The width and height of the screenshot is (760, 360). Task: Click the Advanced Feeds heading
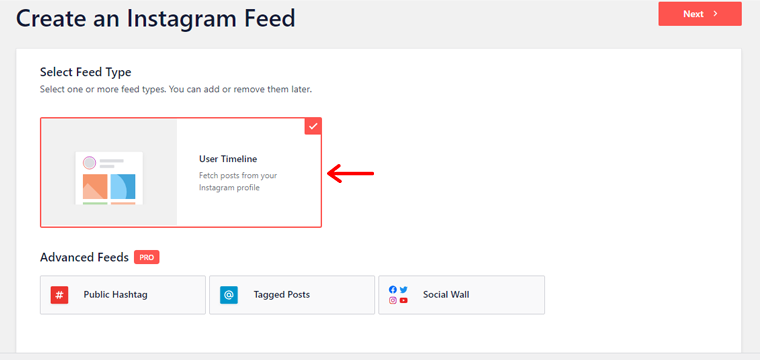pos(84,257)
